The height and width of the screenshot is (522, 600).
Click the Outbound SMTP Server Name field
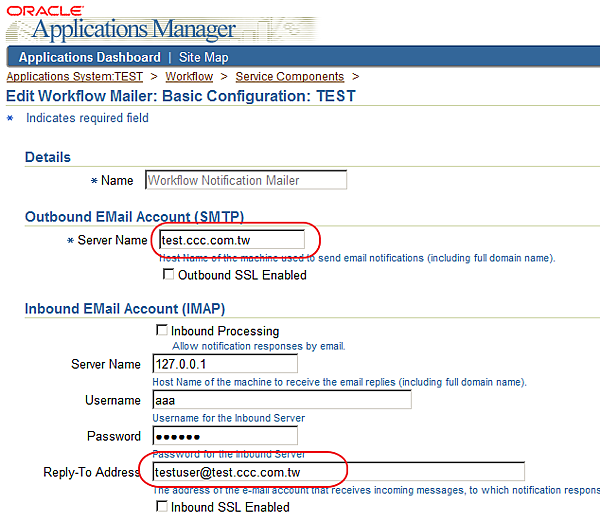(x=232, y=240)
